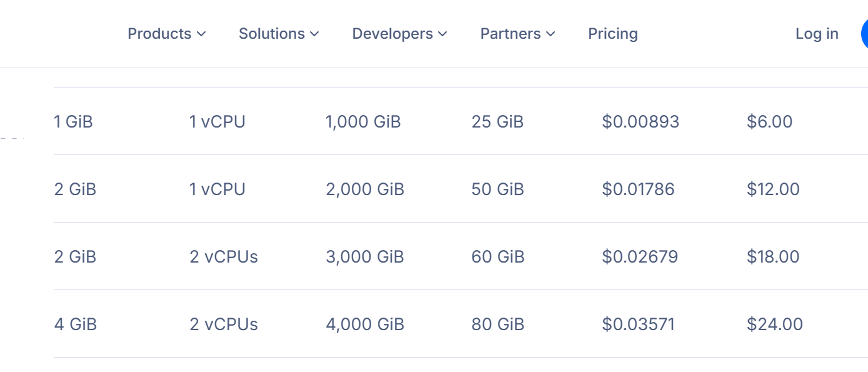Go to the Pricing page

click(612, 34)
